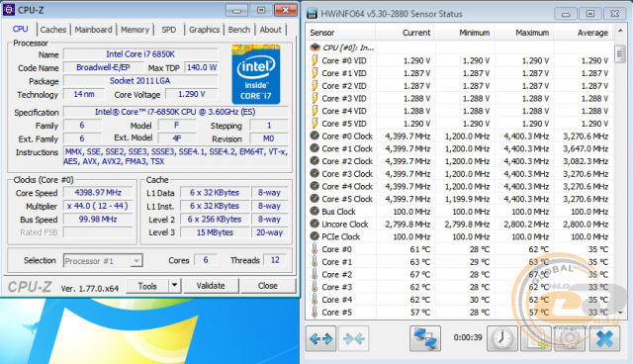Switch to the Mainboard tab
The image size is (633, 364).
coord(93,30)
